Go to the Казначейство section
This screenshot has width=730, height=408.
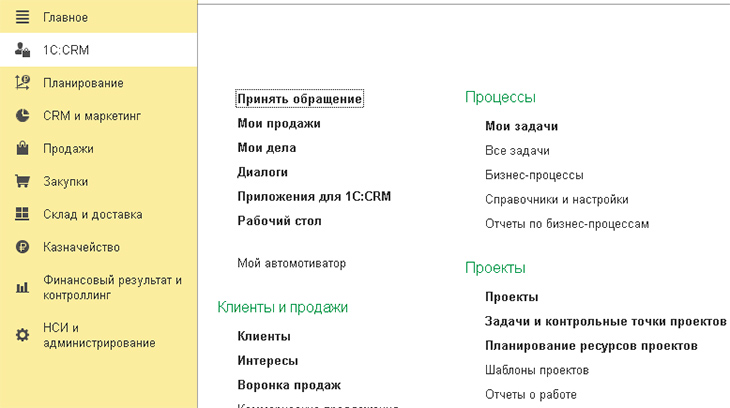point(81,247)
